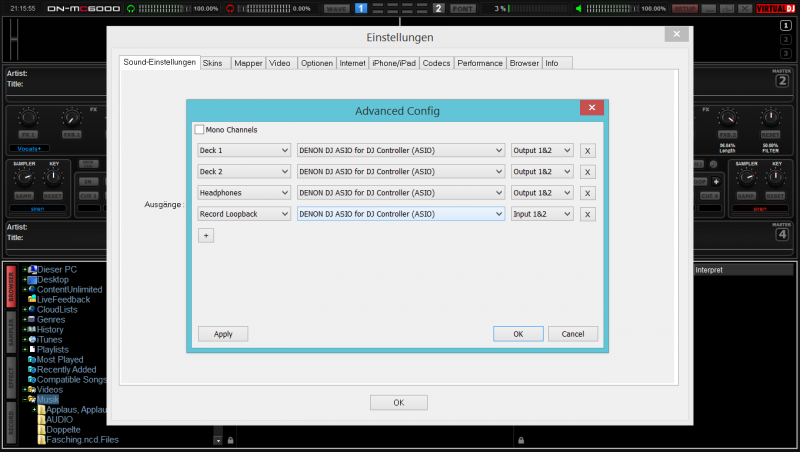
Task: Remove the Record Loopback row with X
Action: pyautogui.click(x=588, y=214)
